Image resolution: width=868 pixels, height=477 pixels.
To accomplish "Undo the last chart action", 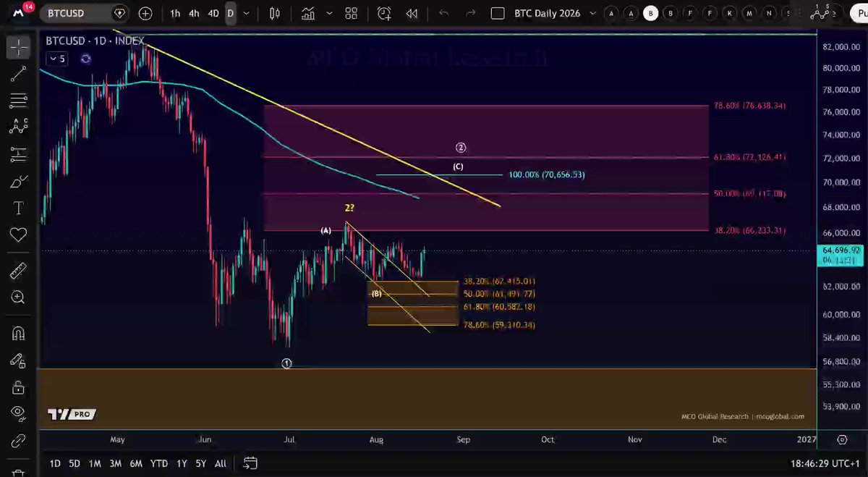I will point(444,13).
